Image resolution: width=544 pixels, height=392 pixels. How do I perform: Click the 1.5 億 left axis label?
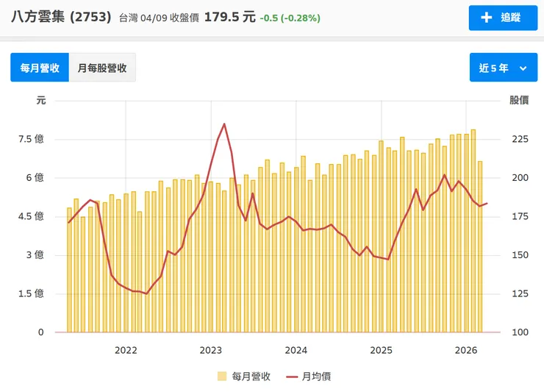31,293
